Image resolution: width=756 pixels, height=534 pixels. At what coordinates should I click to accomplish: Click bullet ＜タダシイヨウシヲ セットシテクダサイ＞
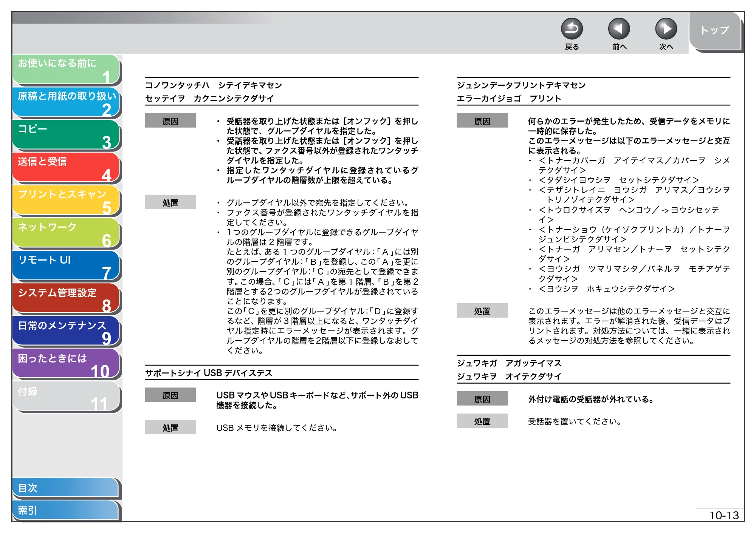(618, 180)
